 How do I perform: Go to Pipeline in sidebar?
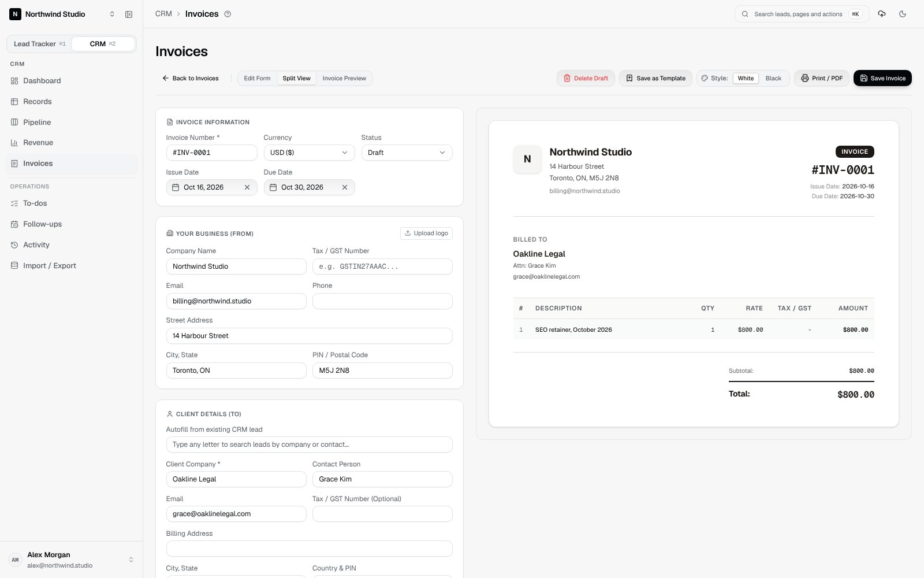pos(72,123)
